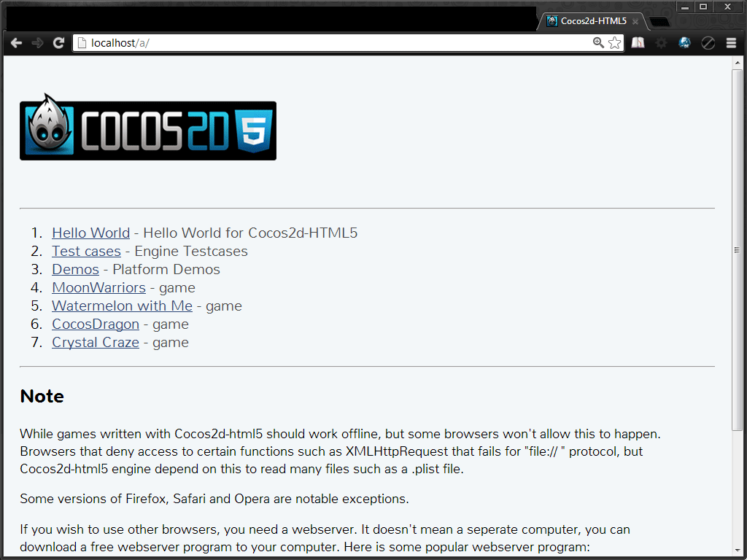747x560 pixels.
Task: Open the Test cases link
Action: pos(86,251)
